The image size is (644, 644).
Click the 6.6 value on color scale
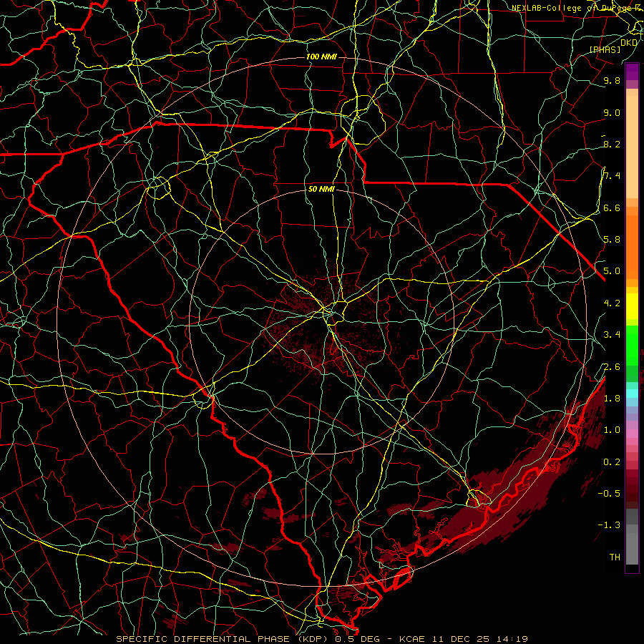point(612,208)
